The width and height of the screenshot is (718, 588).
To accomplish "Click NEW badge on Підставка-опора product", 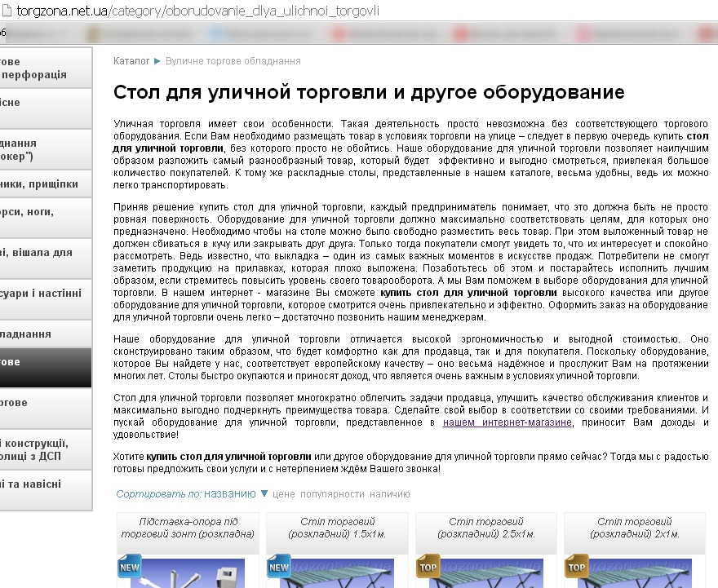I will pos(130,567).
